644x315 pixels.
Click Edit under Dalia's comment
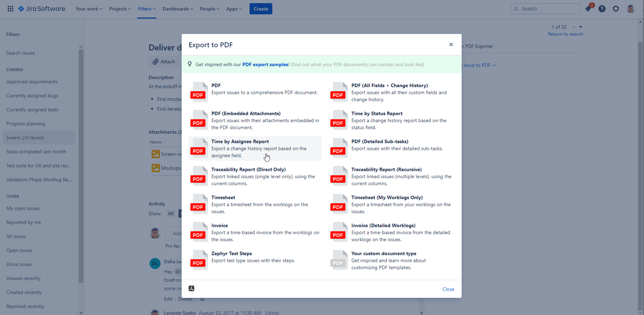pyautogui.click(x=168, y=299)
